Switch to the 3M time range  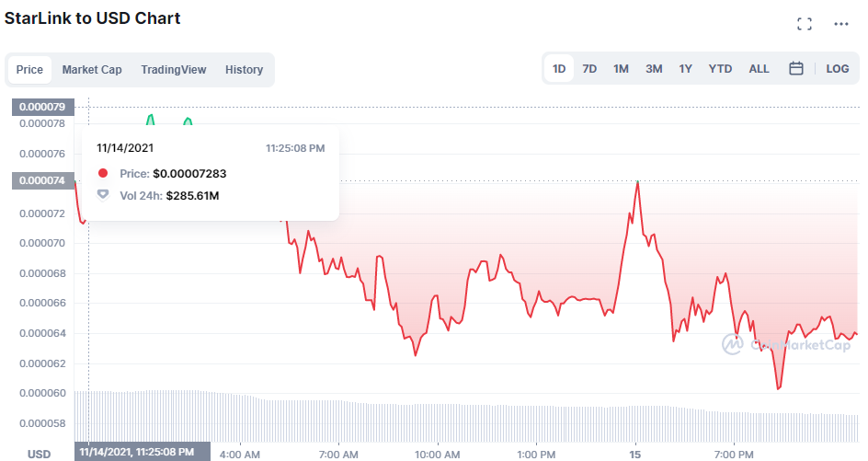(654, 69)
